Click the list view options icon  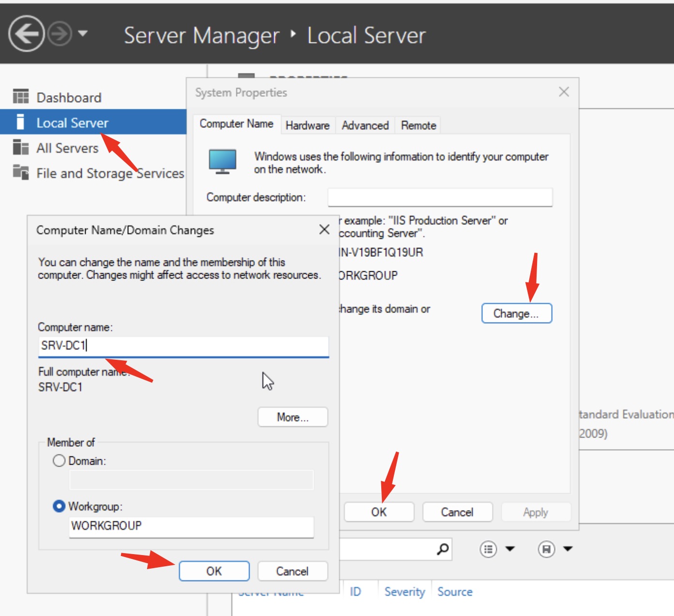click(x=488, y=549)
